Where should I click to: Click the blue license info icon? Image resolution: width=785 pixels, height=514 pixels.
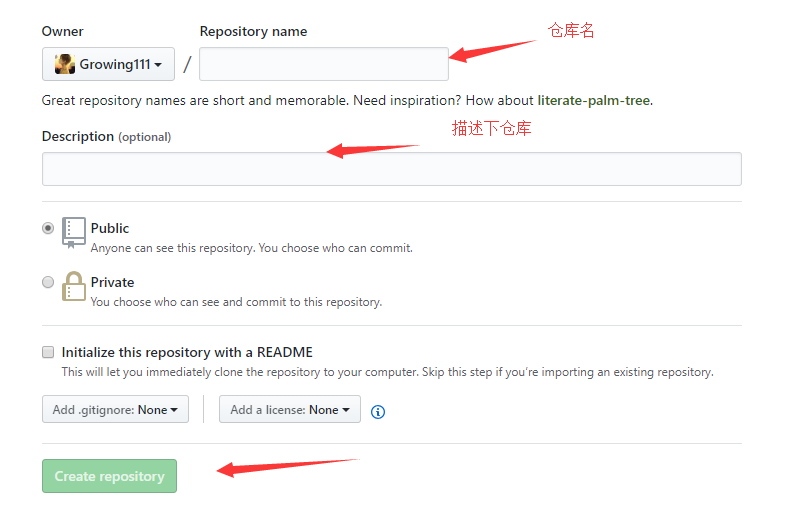tap(378, 412)
